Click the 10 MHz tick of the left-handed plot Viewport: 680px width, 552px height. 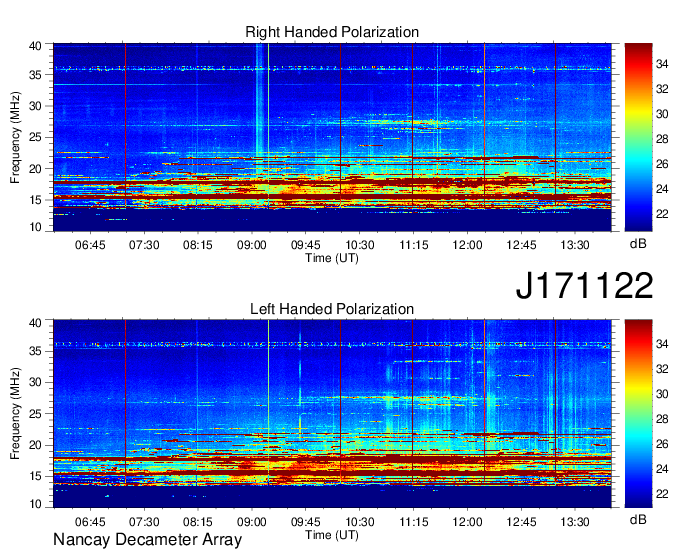[x=35, y=504]
